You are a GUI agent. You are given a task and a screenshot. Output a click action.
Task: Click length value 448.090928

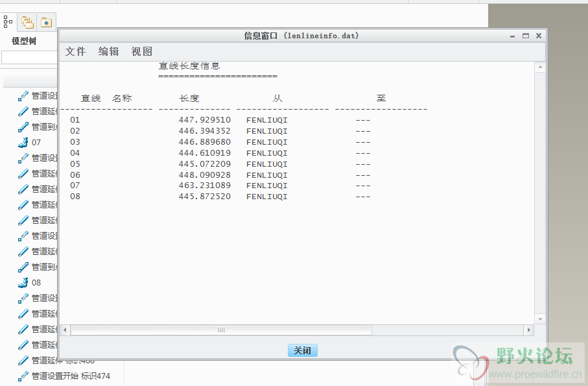[x=204, y=175]
